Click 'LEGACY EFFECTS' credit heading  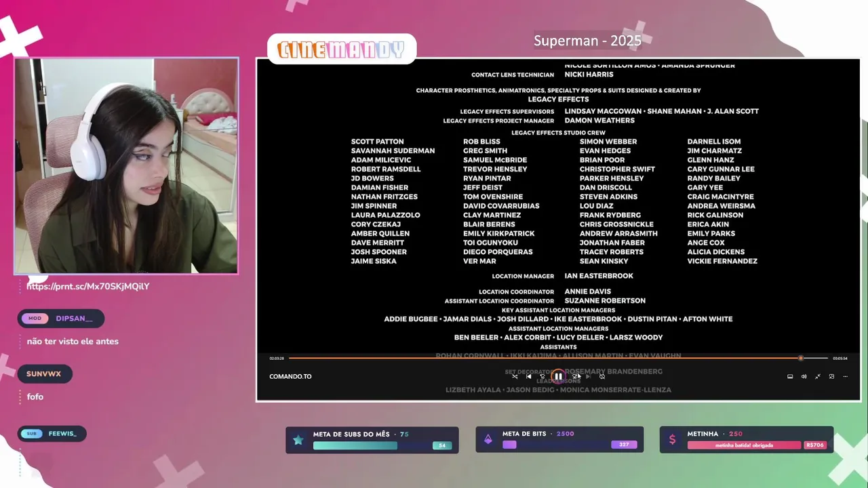click(x=558, y=100)
